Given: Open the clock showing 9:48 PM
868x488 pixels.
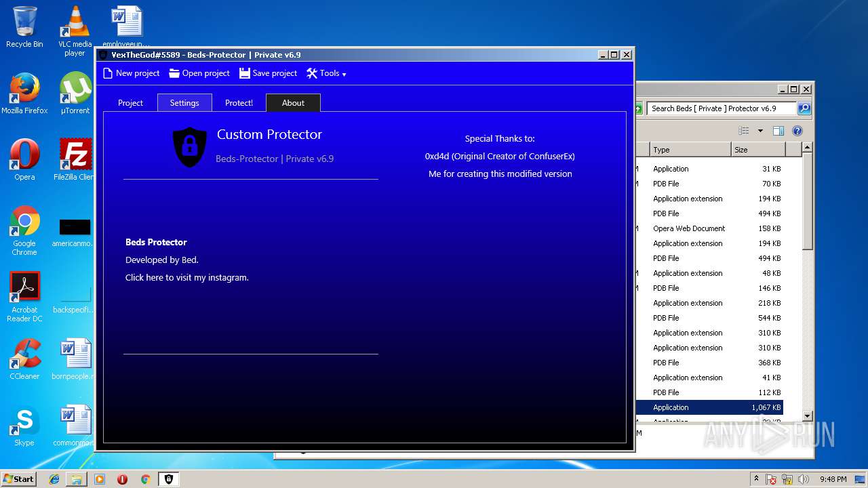Looking at the screenshot, I should 833,479.
